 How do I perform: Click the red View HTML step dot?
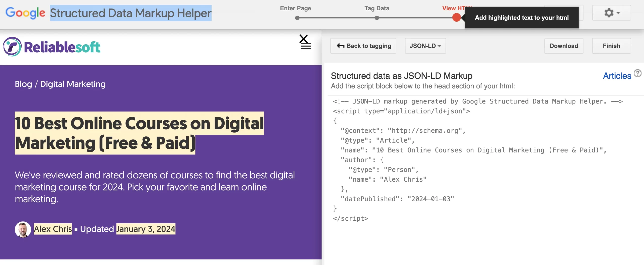(x=456, y=18)
